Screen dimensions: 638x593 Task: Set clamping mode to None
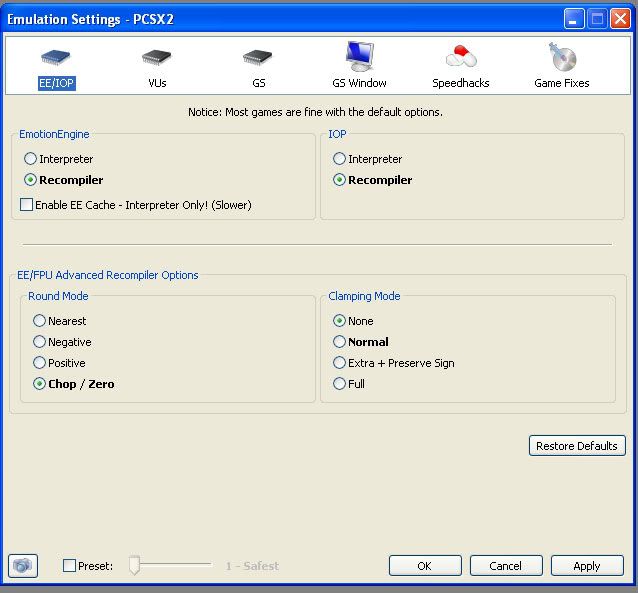tap(353, 321)
